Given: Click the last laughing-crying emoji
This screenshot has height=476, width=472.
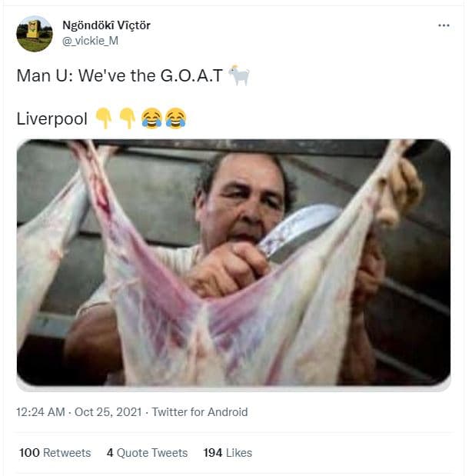Looking at the screenshot, I should tap(175, 118).
